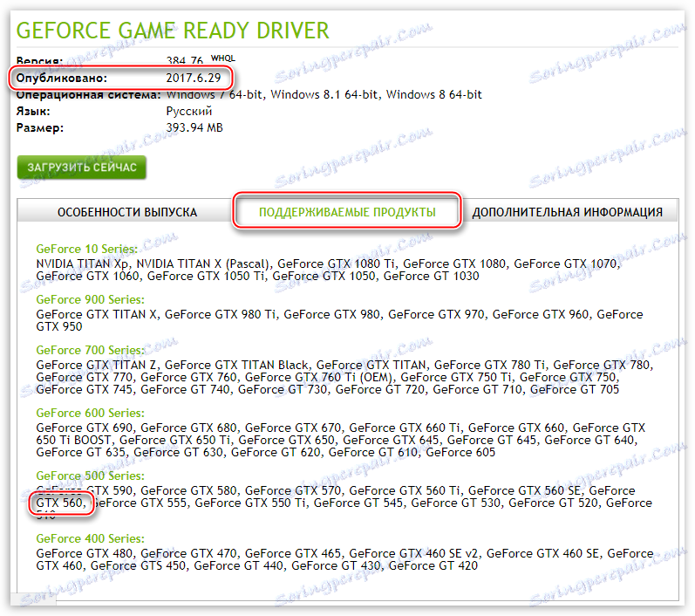Click the GeForce 500 Series heading

coord(91,476)
